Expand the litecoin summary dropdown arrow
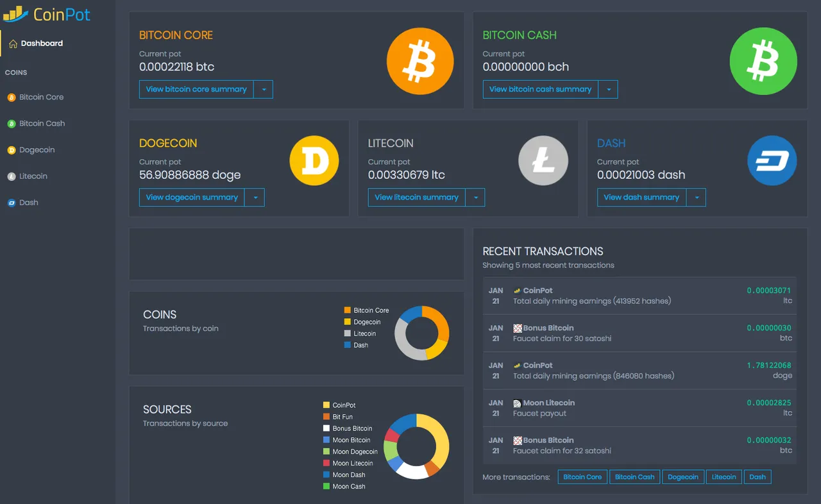 tap(475, 197)
